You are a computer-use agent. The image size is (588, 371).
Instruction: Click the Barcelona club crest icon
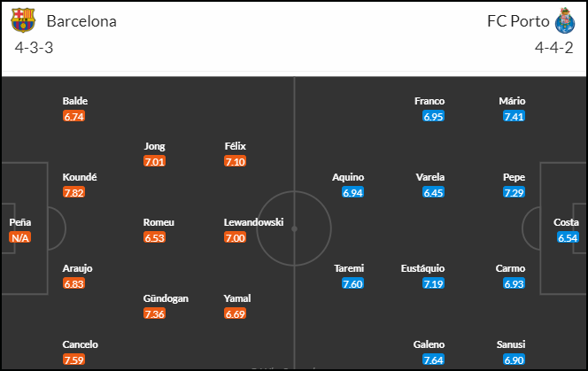(x=23, y=20)
